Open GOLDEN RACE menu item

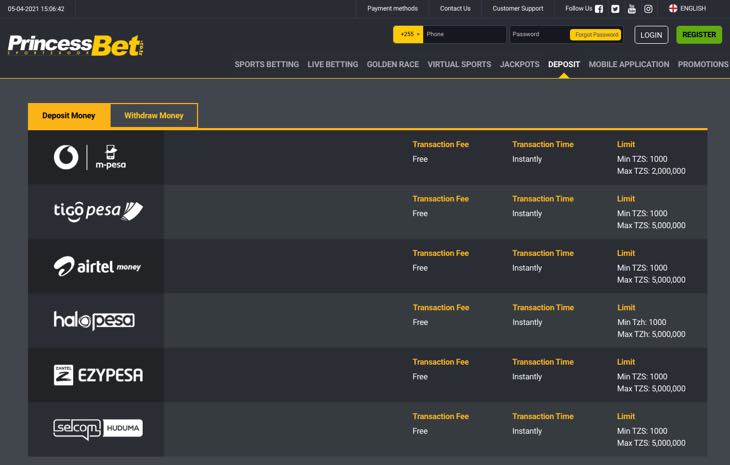pyautogui.click(x=393, y=64)
